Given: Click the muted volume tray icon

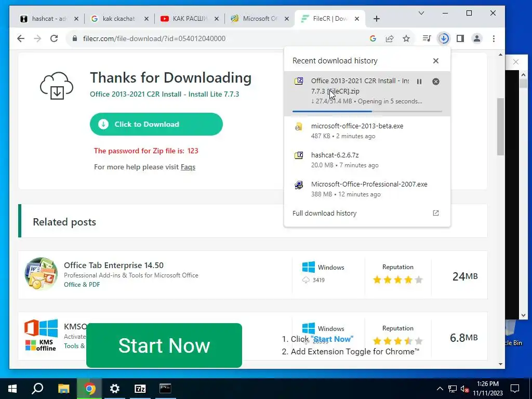Looking at the screenshot, I should [x=464, y=389].
